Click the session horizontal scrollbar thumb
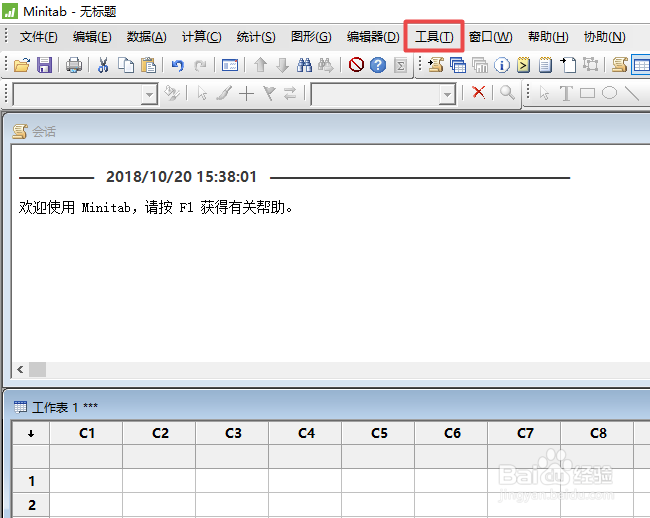650x518 pixels. (x=37, y=369)
